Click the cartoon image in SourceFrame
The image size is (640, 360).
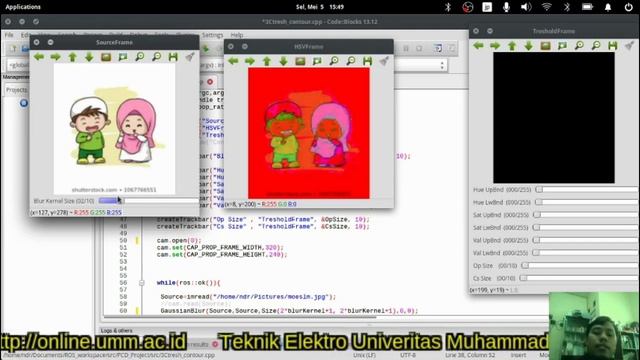pyautogui.click(x=114, y=129)
